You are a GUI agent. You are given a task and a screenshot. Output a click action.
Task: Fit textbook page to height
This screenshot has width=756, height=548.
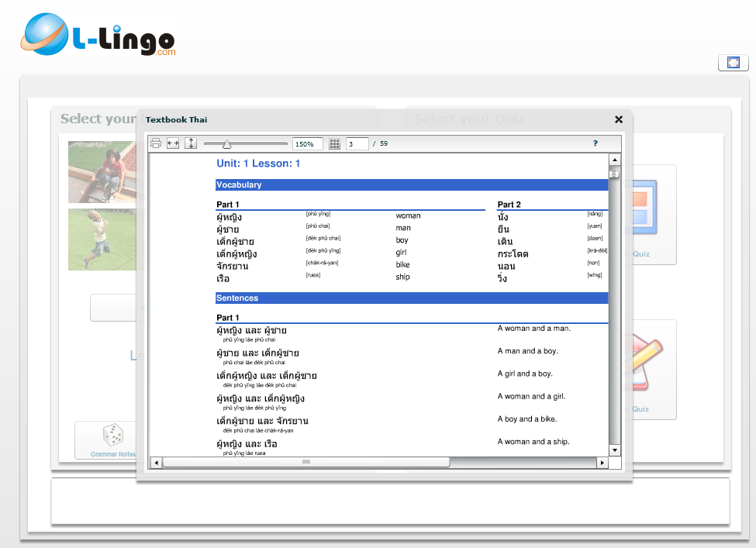(191, 143)
